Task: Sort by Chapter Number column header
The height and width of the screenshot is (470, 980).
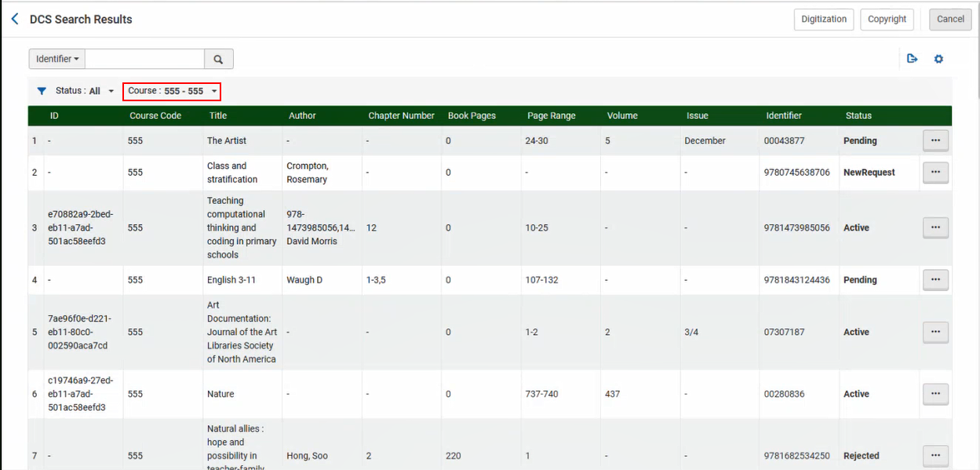Action: tap(401, 115)
